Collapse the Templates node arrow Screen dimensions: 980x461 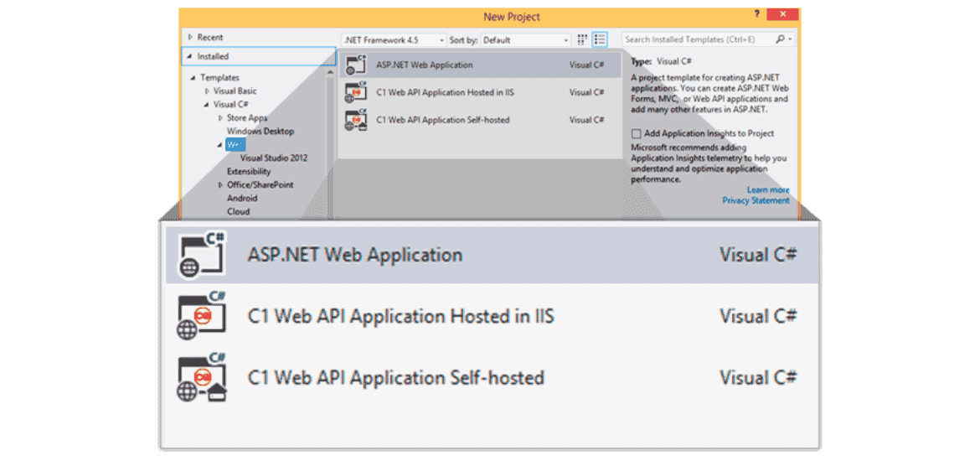[x=193, y=78]
